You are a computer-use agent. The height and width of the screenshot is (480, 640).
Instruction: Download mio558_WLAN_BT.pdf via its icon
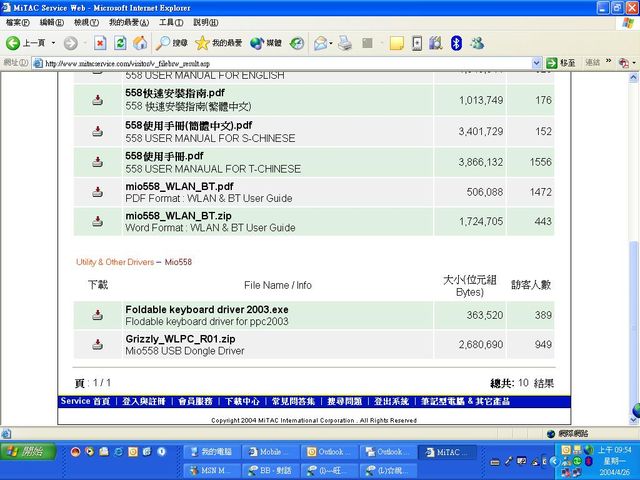pos(97,192)
